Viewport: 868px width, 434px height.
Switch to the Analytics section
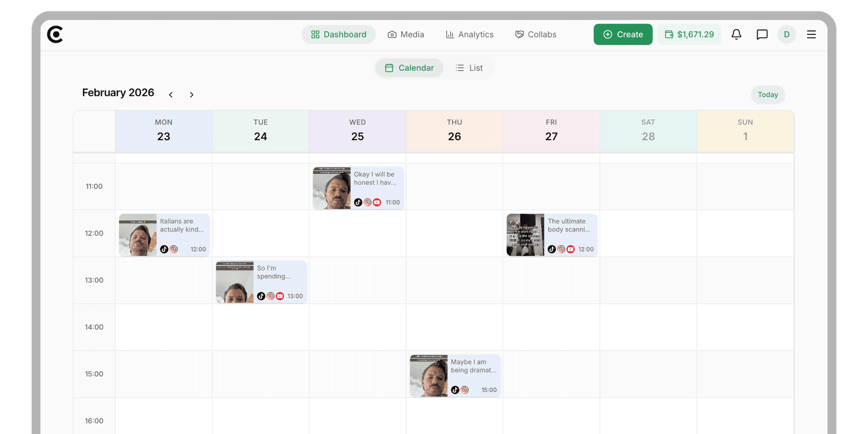[x=469, y=34]
